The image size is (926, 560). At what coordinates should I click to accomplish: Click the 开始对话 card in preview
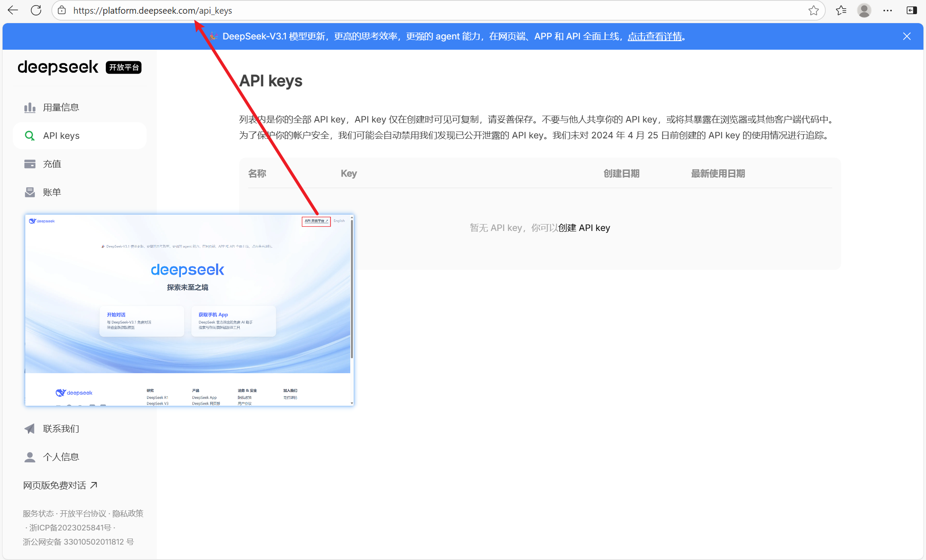point(141,321)
